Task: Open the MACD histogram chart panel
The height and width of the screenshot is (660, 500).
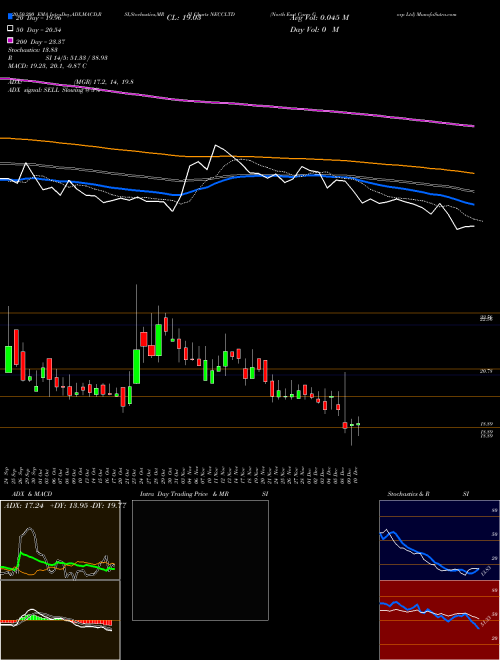Action: click(x=60, y=620)
